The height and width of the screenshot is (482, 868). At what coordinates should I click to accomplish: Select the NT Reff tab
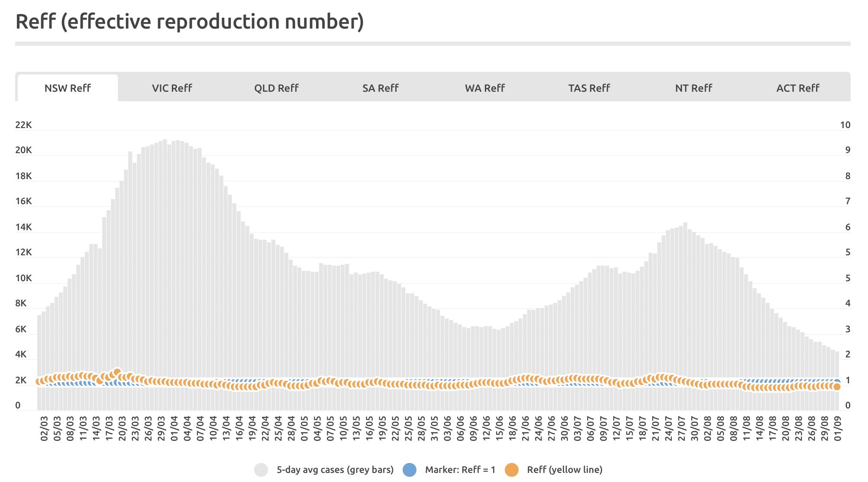(694, 88)
